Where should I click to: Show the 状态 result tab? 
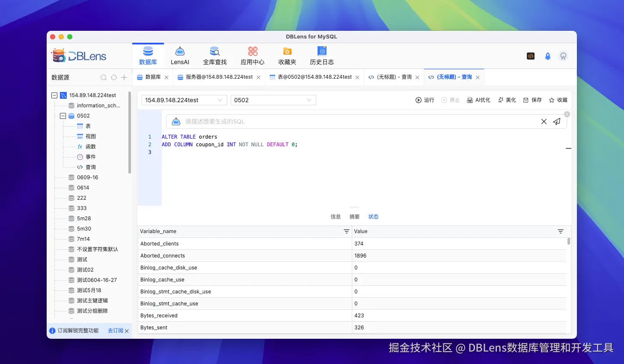373,217
